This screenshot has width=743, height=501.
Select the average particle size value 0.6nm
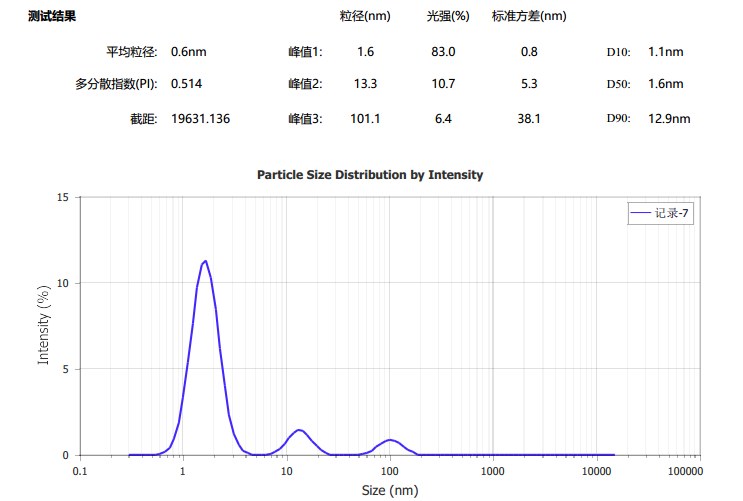(x=189, y=52)
